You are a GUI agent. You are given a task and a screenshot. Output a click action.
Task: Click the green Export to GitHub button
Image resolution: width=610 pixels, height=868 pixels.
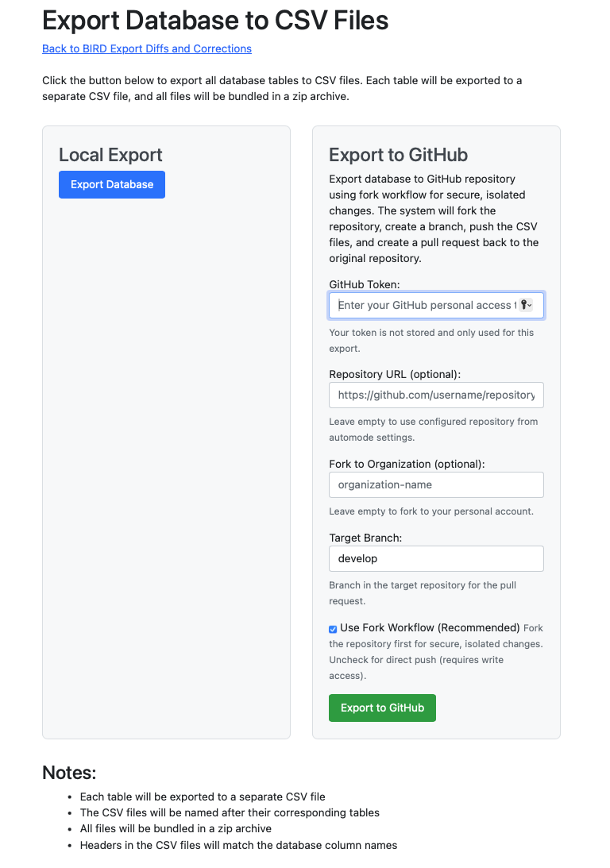(383, 708)
